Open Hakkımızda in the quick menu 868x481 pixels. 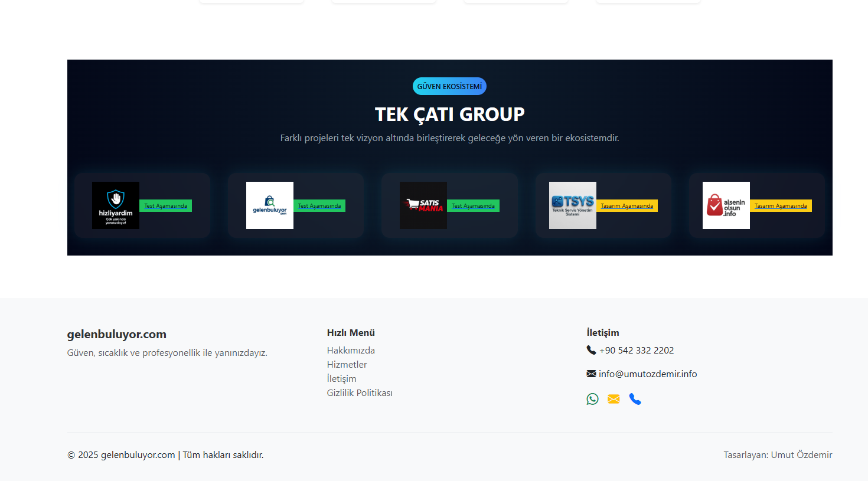(x=351, y=351)
